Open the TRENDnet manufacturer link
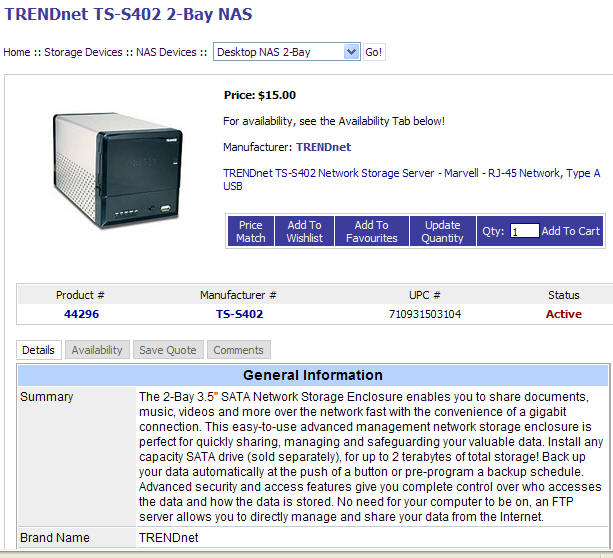Screen dimensions: 613x558 tap(323, 147)
